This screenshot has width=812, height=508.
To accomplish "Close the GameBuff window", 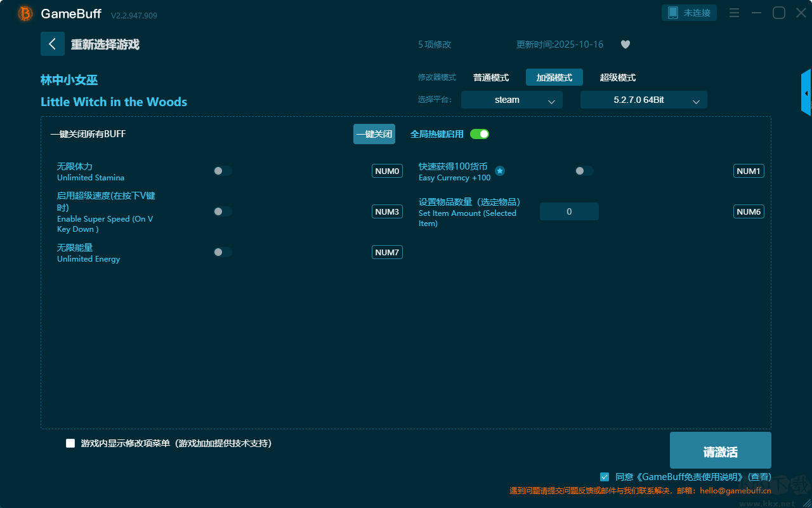I will pyautogui.click(x=801, y=13).
